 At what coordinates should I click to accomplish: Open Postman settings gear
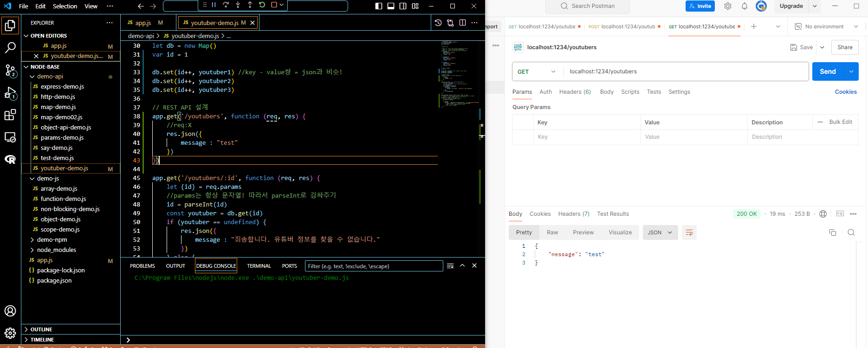click(728, 6)
